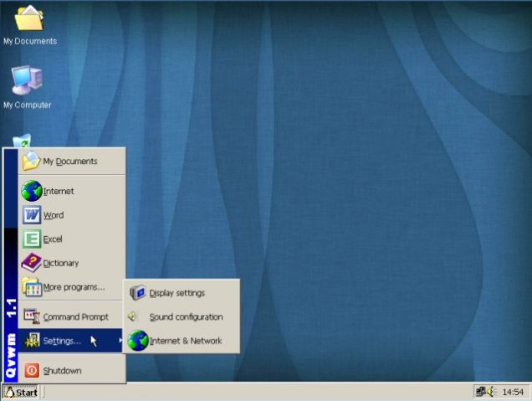Click the Sound configuration speaker icon
The height and width of the screenshot is (401, 532).
click(x=133, y=316)
